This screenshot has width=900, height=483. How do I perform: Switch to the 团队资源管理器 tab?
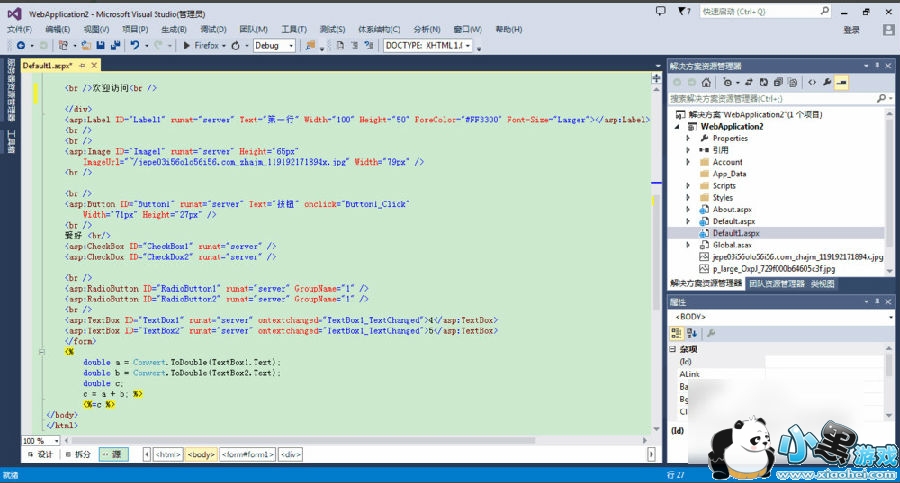[x=776, y=283]
